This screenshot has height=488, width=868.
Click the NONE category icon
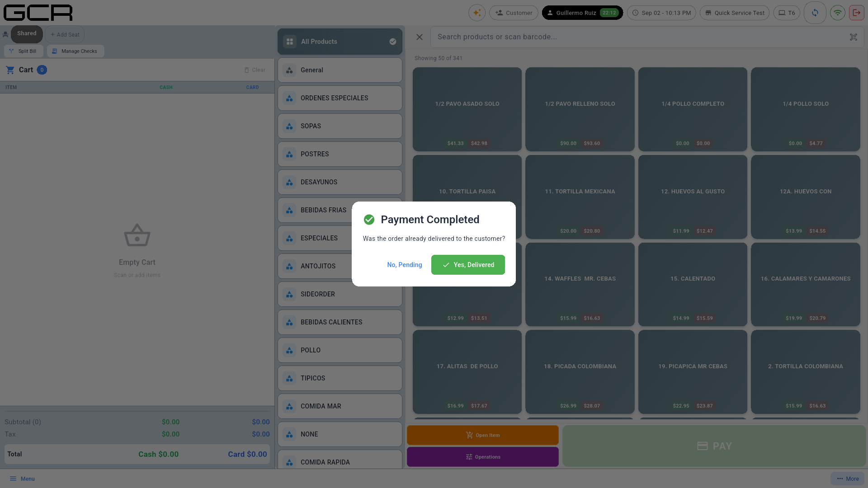289,434
